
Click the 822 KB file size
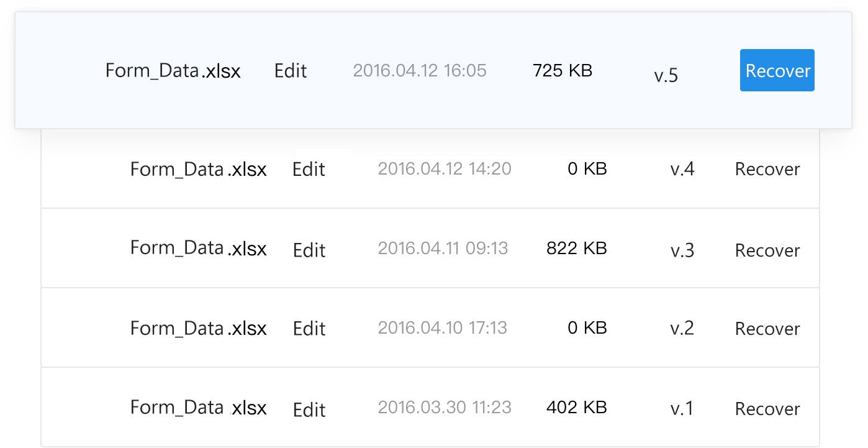click(576, 249)
